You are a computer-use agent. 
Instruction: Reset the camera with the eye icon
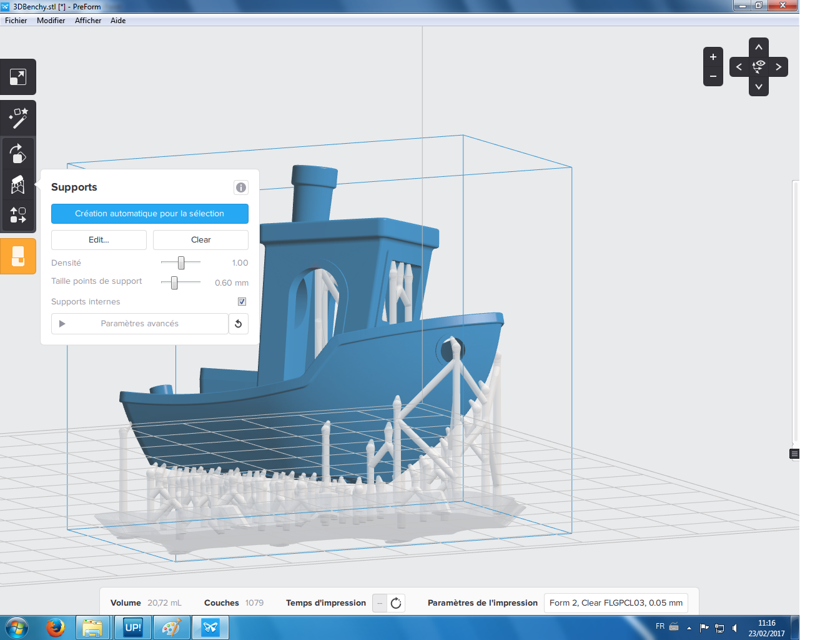coord(759,67)
